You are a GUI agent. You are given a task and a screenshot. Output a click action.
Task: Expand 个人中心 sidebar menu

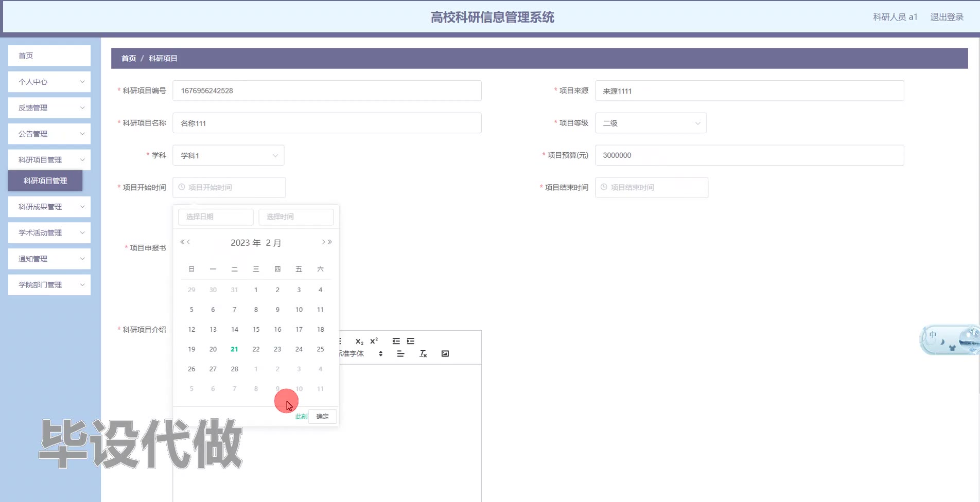tap(49, 82)
